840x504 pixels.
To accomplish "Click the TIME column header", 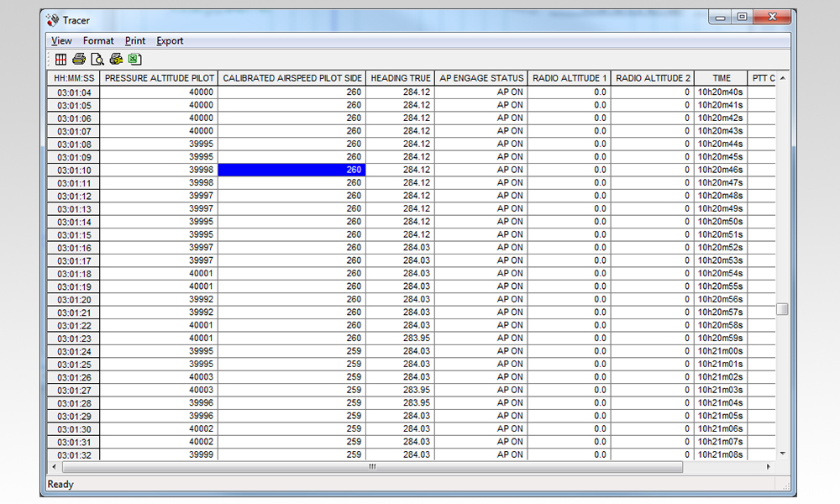I will (721, 77).
